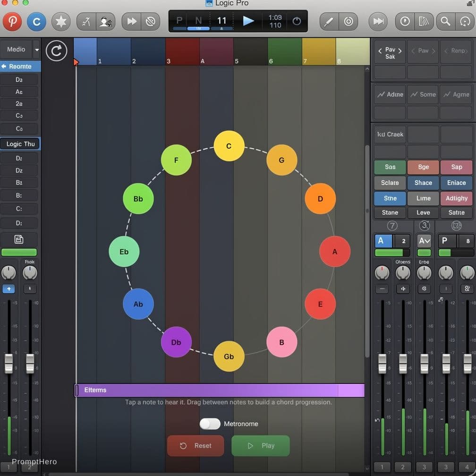This screenshot has width=476, height=476.
Task: Click the plus icon under Cfoens knob
Action: coord(403,289)
